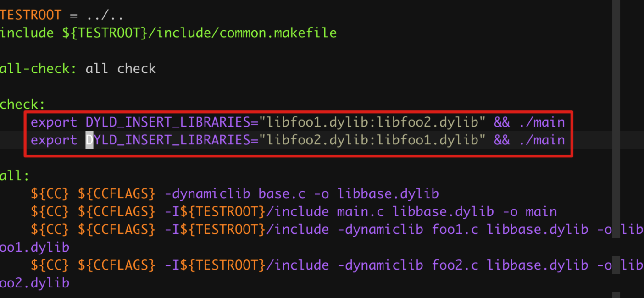
Task: Click the all: target label
Action: coord(15,176)
